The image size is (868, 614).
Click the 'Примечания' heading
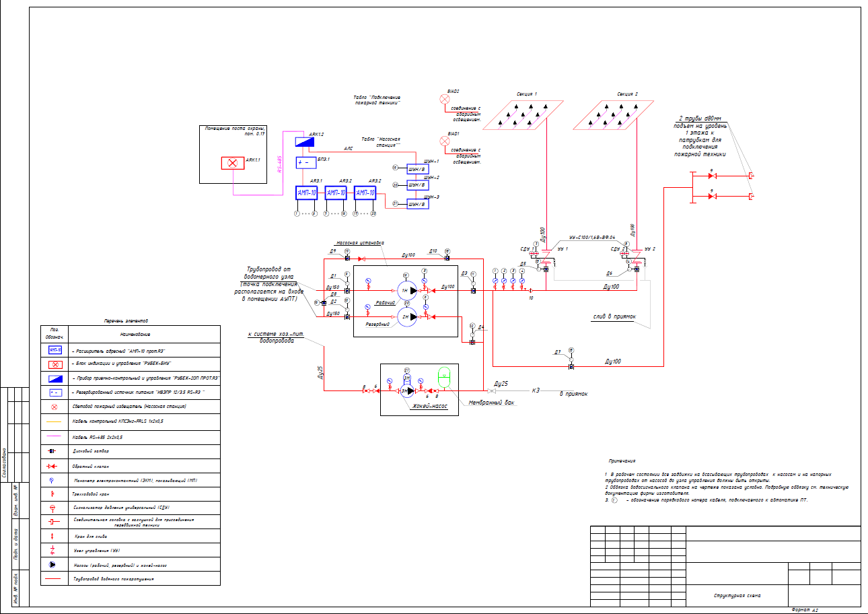622,461
